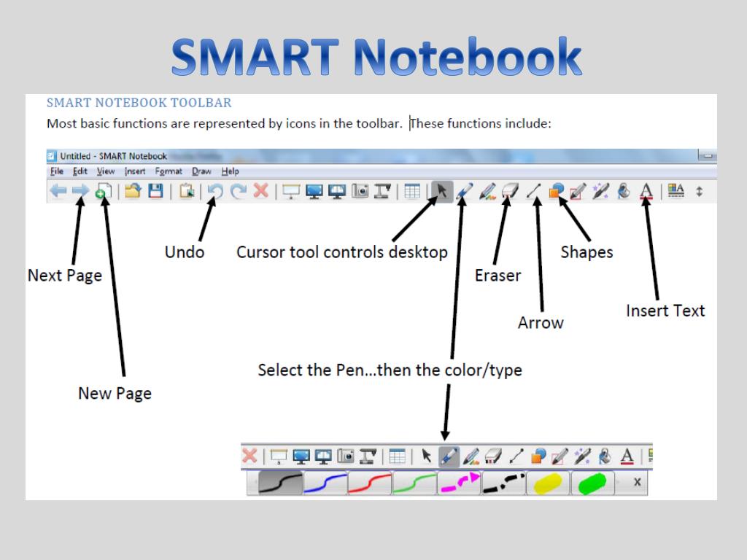
Task: Click Fill bucket above pen styles
Action: tap(605, 456)
